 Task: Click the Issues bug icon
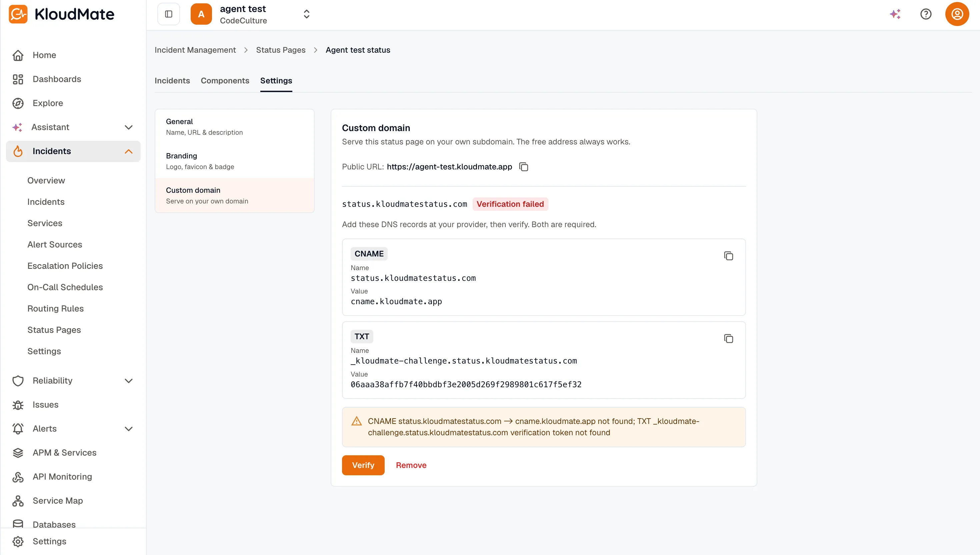click(18, 405)
